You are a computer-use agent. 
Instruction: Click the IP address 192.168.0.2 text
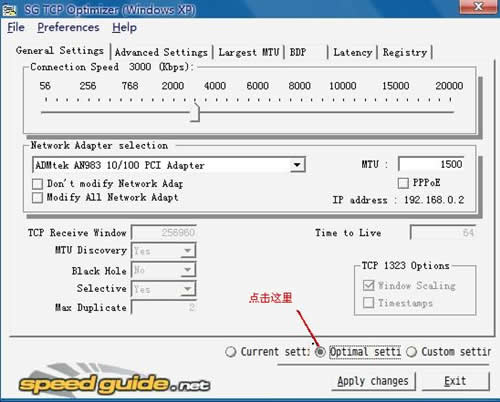[434, 200]
